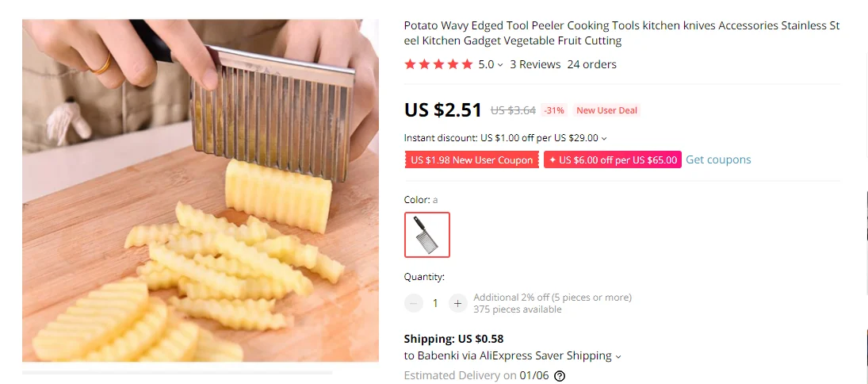Claim the US $1.98 New User Coupon

coord(472,160)
